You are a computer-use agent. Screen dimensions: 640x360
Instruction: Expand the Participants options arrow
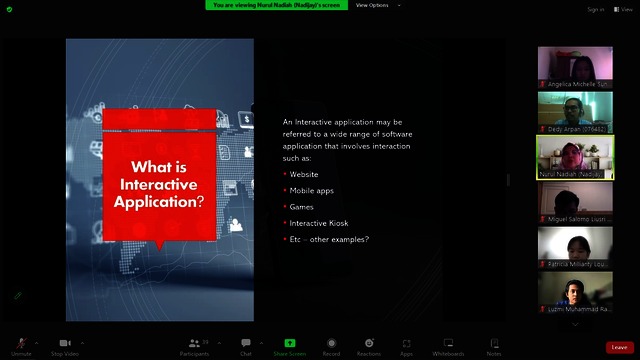click(x=219, y=343)
